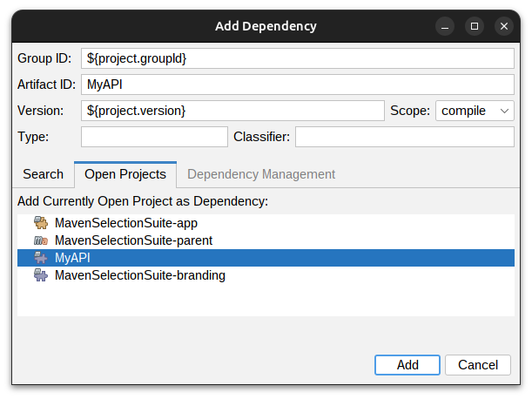Close the Add Dependency dialog window
Viewport: 532px width, 399px height.
[x=504, y=26]
